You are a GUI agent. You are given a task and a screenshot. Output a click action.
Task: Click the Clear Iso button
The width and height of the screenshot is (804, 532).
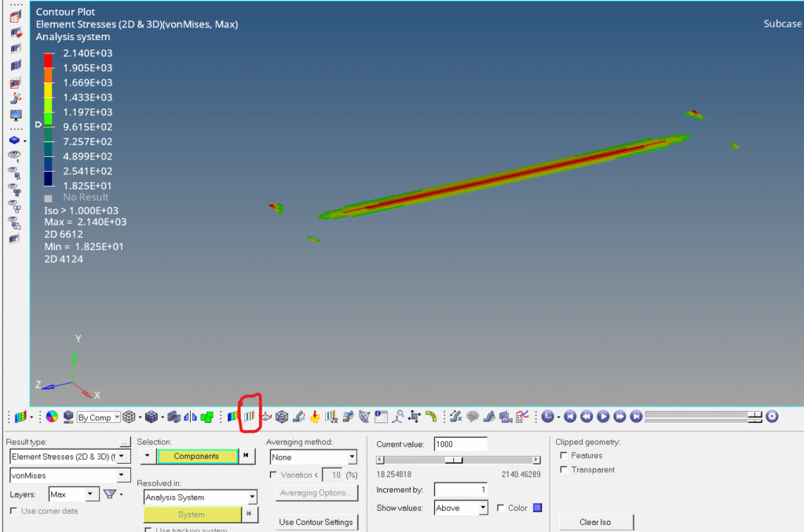pyautogui.click(x=595, y=523)
